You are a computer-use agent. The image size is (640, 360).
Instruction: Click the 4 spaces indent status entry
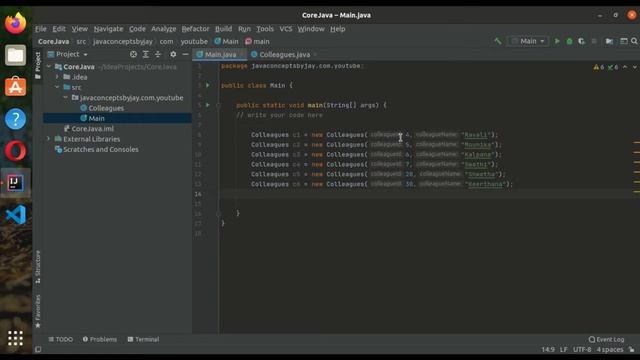pos(610,349)
